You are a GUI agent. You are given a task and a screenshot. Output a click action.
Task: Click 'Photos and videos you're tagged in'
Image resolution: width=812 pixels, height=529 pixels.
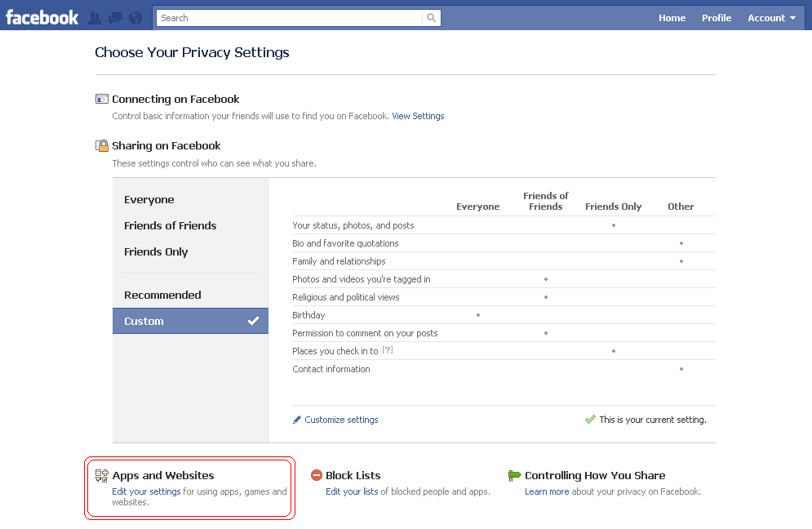pyautogui.click(x=361, y=279)
